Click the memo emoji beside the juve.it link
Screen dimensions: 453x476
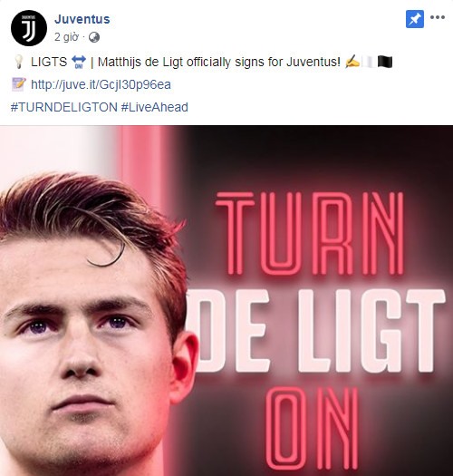19,84
